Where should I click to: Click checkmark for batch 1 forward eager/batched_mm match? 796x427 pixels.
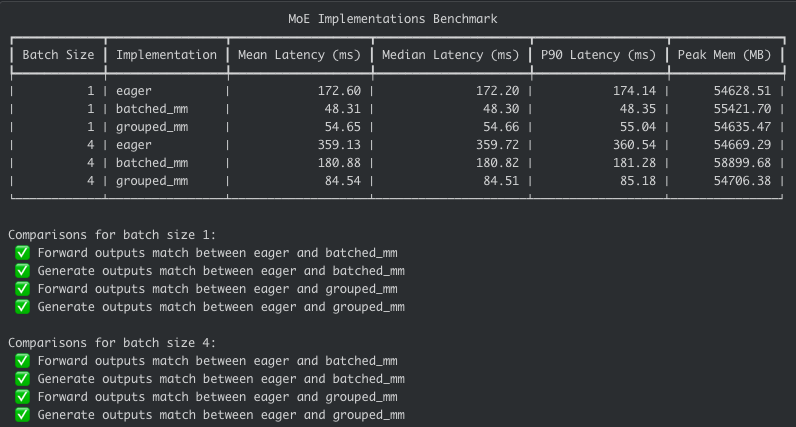point(23,253)
